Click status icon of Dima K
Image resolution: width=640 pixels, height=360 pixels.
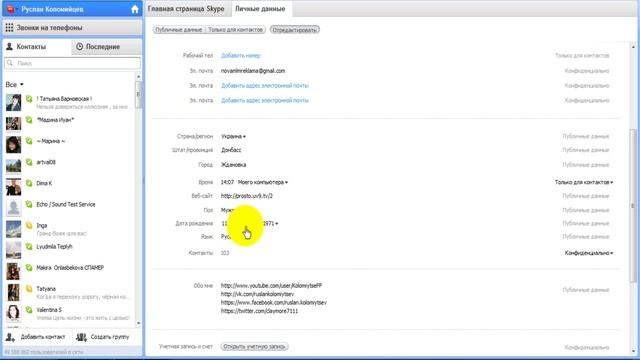tap(29, 183)
